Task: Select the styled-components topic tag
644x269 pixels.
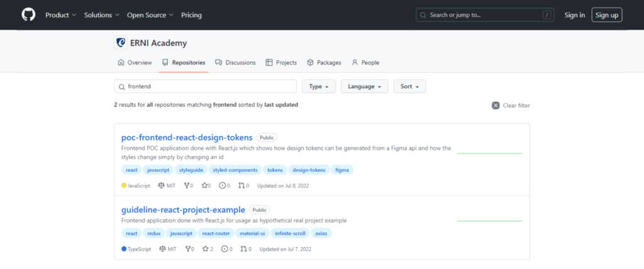Action: (x=235, y=170)
